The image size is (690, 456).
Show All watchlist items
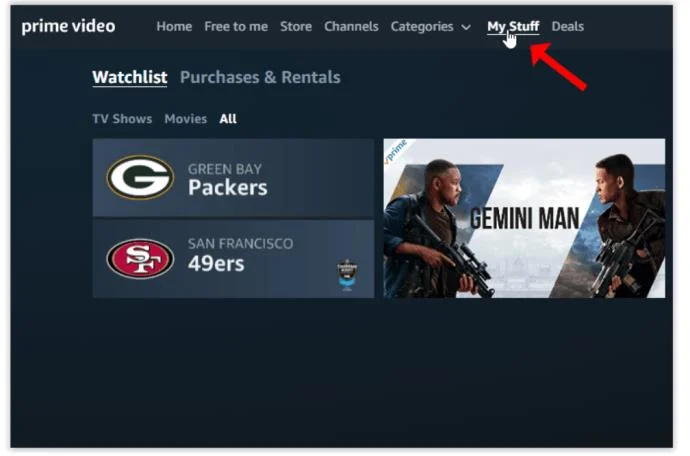[x=228, y=119]
